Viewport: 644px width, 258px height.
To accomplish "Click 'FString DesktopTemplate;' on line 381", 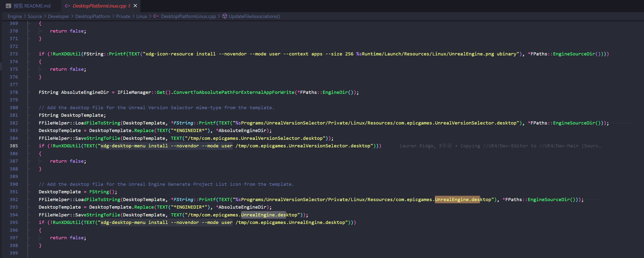I will (x=72, y=115).
